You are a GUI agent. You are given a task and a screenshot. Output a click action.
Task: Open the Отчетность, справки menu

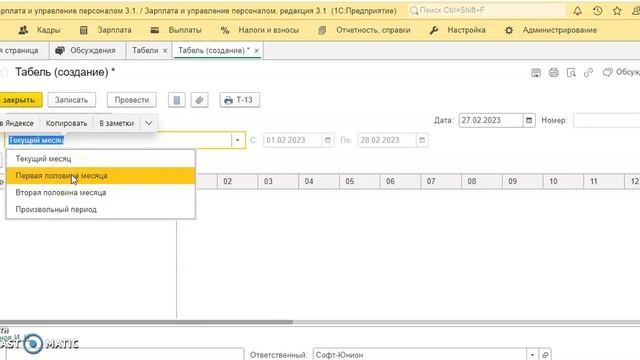[x=364, y=30]
